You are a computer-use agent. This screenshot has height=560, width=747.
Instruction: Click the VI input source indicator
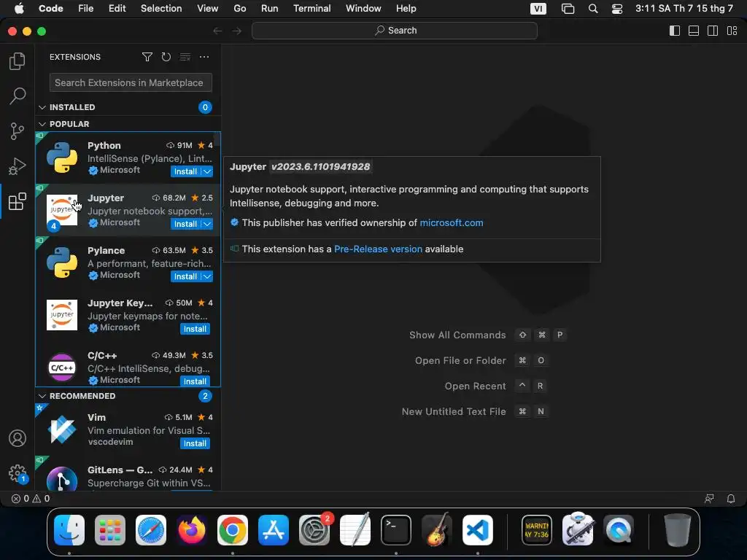(x=538, y=9)
